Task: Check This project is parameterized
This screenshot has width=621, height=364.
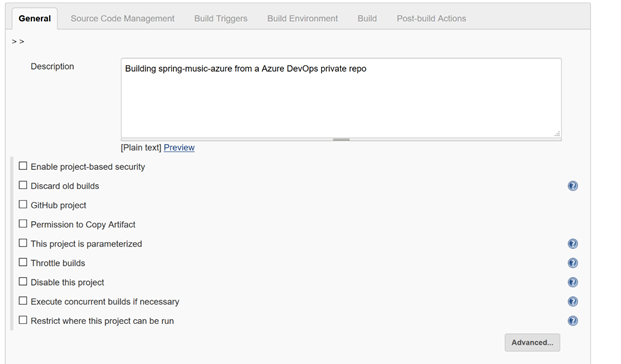Action: 23,243
